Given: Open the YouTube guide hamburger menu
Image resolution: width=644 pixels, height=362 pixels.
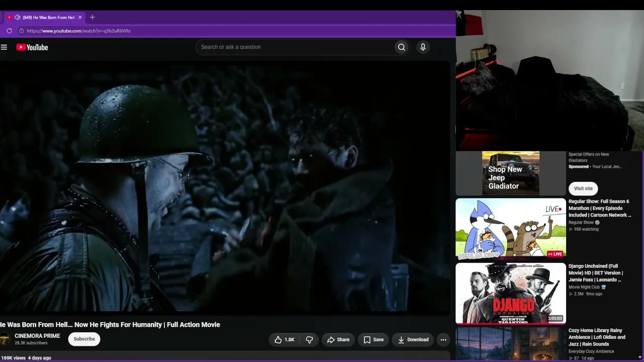Looking at the screenshot, I should pos(4,47).
